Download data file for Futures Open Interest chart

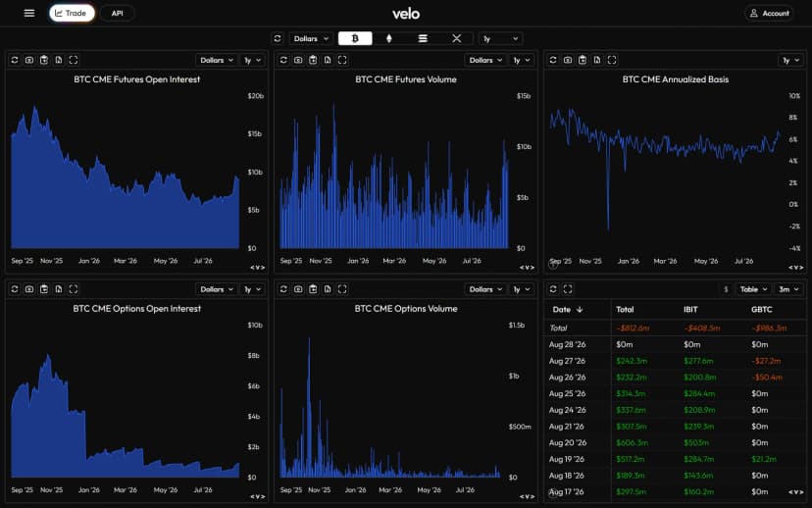pos(59,60)
